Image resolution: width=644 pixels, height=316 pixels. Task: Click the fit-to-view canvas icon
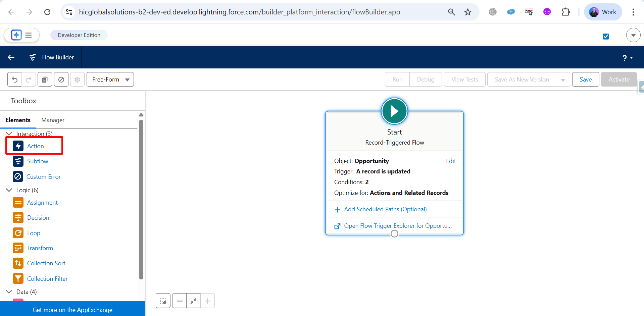pos(193,301)
